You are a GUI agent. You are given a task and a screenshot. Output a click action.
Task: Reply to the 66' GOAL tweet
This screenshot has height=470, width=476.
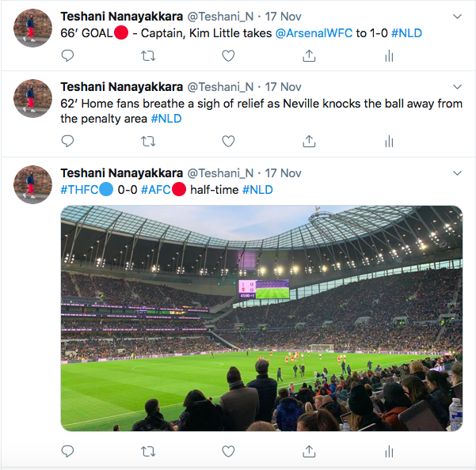click(x=68, y=55)
